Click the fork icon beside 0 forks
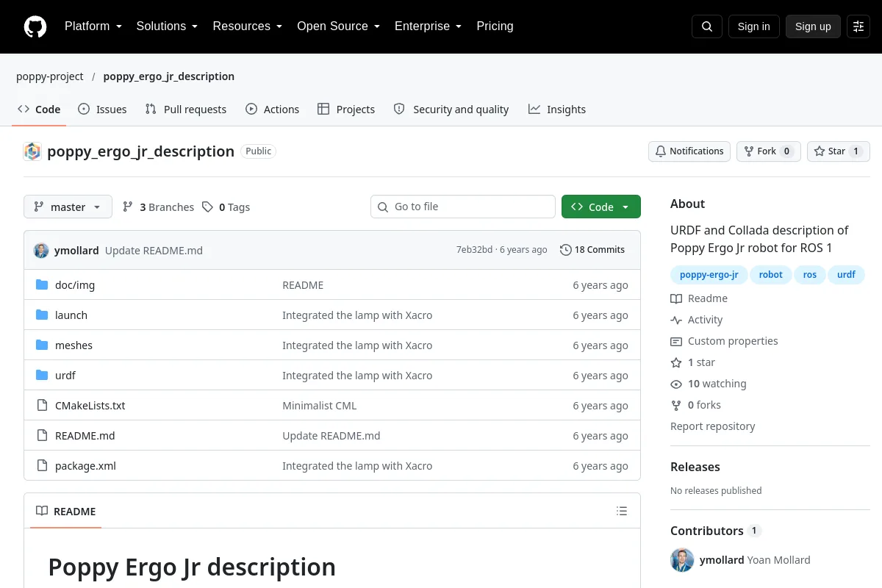882x588 pixels. pyautogui.click(x=676, y=405)
